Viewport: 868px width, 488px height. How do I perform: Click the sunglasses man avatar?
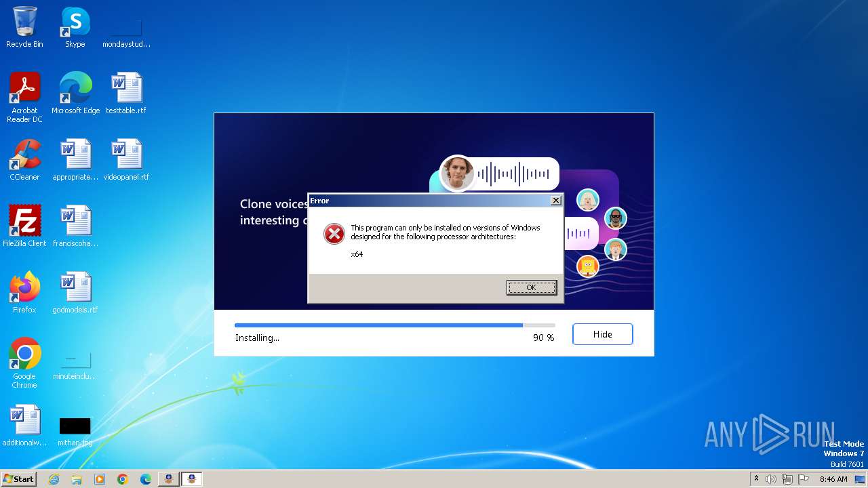pos(616,218)
